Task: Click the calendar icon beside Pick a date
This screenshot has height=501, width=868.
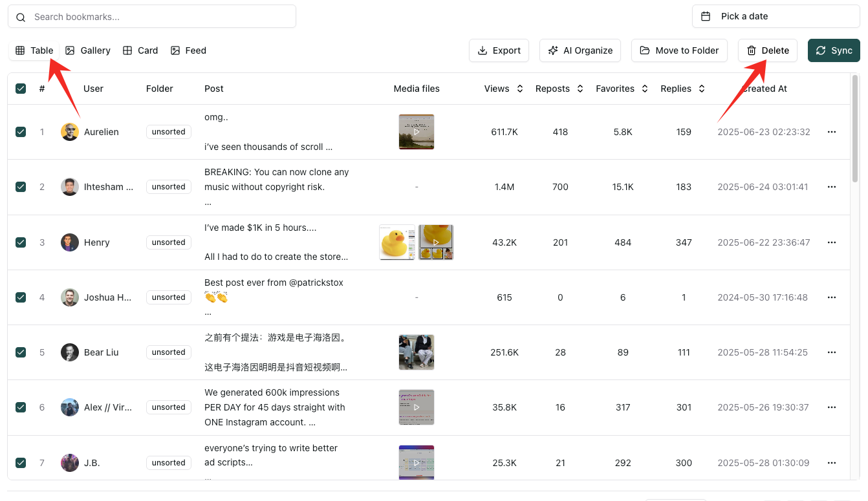Action: point(706,16)
